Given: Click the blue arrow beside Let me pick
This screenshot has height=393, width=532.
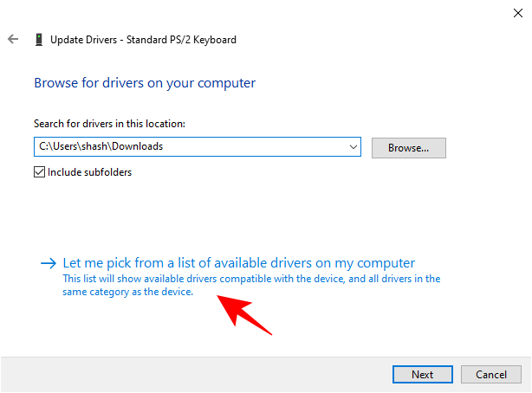Looking at the screenshot, I should click(49, 263).
